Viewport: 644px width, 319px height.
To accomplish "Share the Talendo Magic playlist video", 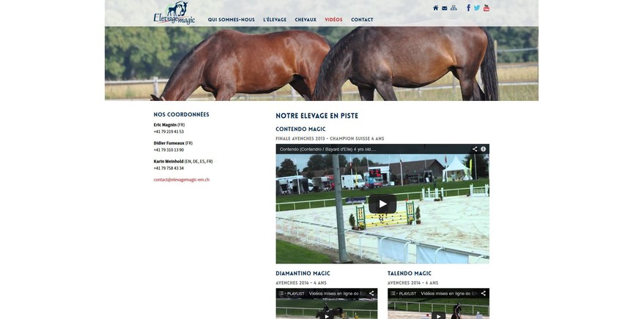I will point(484,293).
